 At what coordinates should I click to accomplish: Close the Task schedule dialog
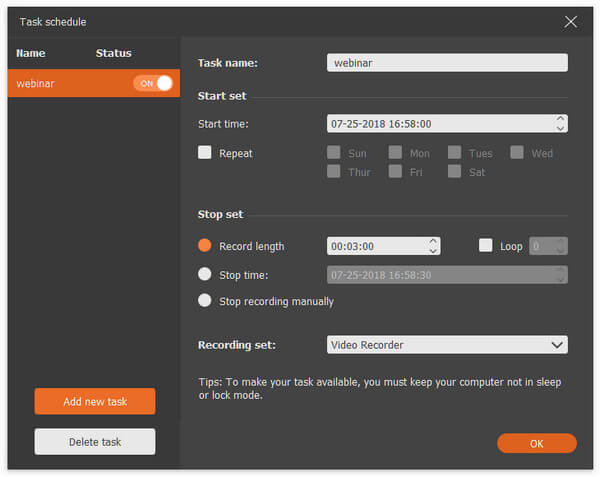click(x=571, y=21)
